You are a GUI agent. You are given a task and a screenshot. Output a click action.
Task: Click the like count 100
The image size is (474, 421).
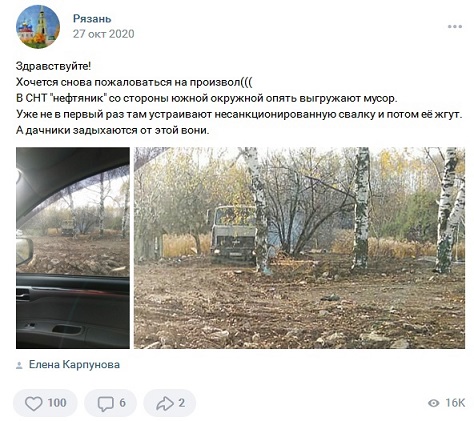click(x=57, y=403)
